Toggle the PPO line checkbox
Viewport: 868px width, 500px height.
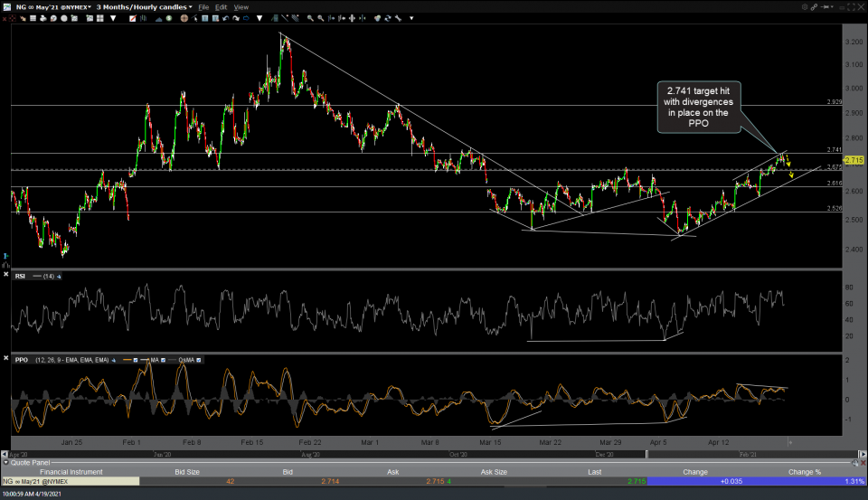tap(137, 360)
